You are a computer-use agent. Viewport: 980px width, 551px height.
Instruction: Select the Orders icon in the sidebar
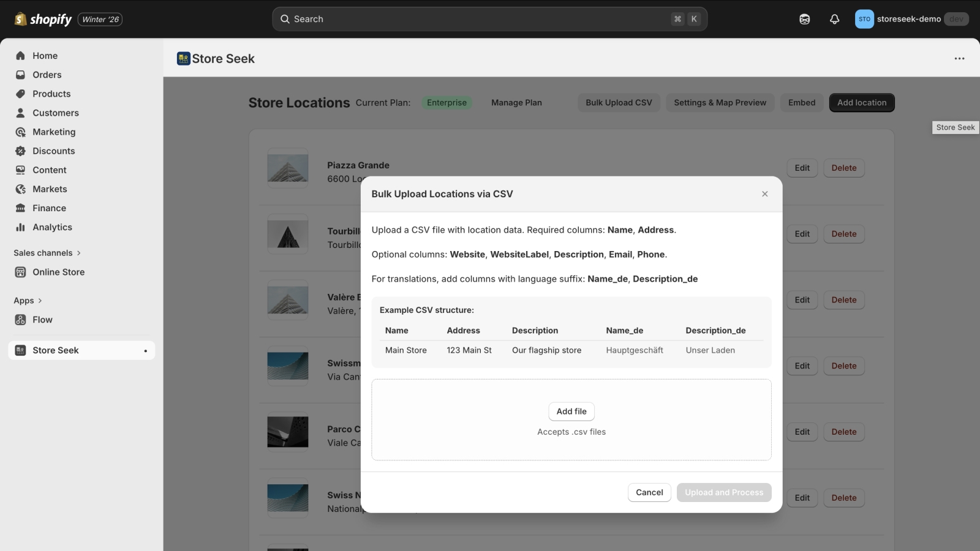tap(20, 75)
